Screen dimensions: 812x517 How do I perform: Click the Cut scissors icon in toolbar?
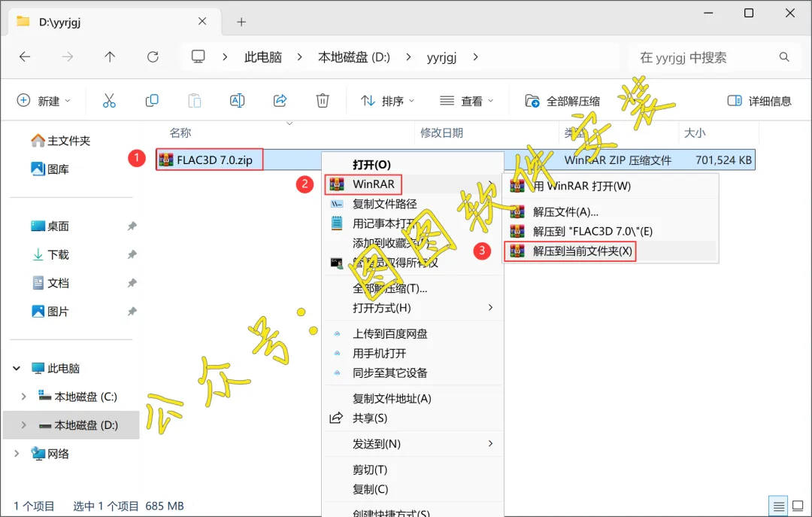click(x=109, y=101)
